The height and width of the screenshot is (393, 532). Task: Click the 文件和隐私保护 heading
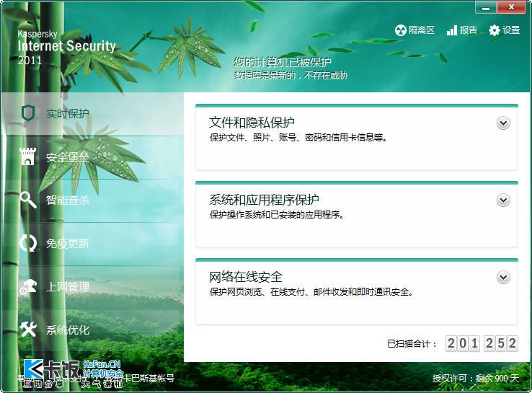pyautogui.click(x=252, y=123)
